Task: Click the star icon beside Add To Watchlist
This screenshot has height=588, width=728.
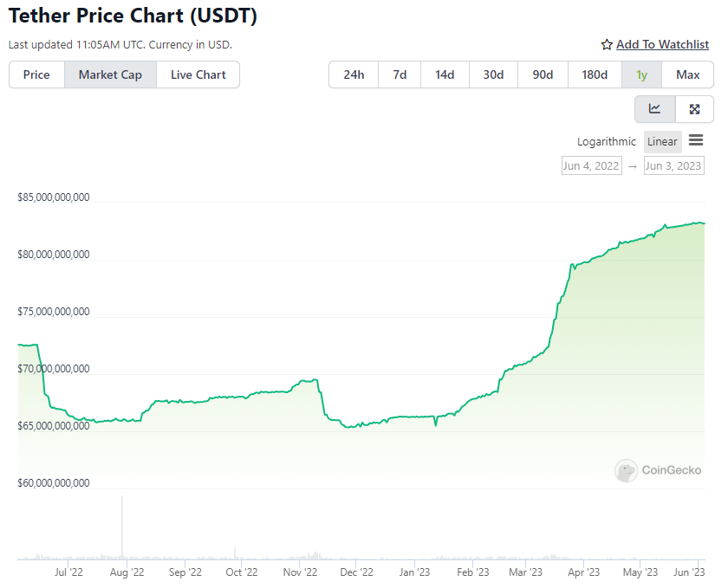Action: tap(607, 44)
